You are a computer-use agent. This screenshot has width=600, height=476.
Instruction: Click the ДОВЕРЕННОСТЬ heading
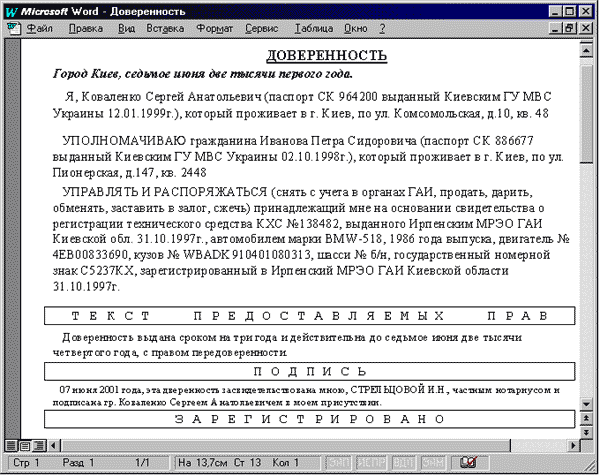[326, 55]
